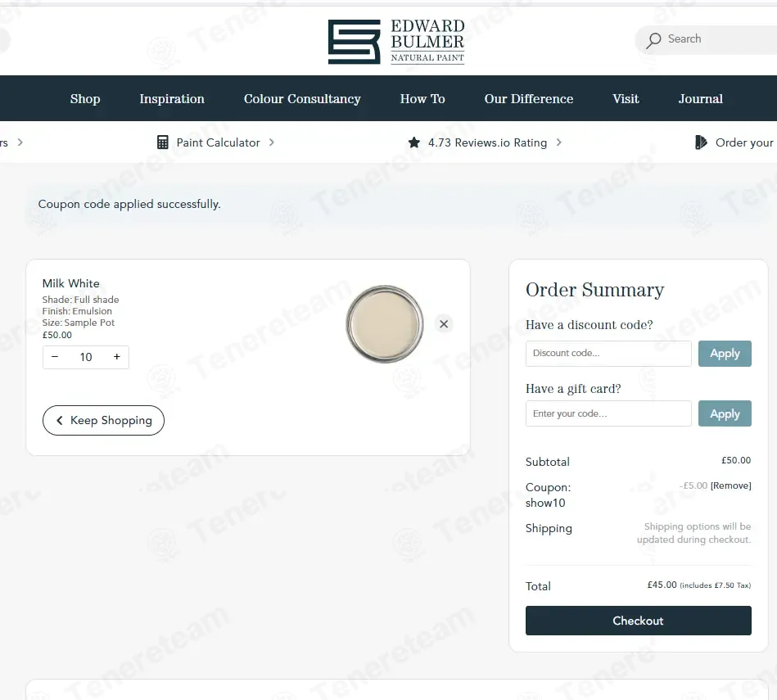Apply the gift card code
777x700 pixels.
point(725,413)
